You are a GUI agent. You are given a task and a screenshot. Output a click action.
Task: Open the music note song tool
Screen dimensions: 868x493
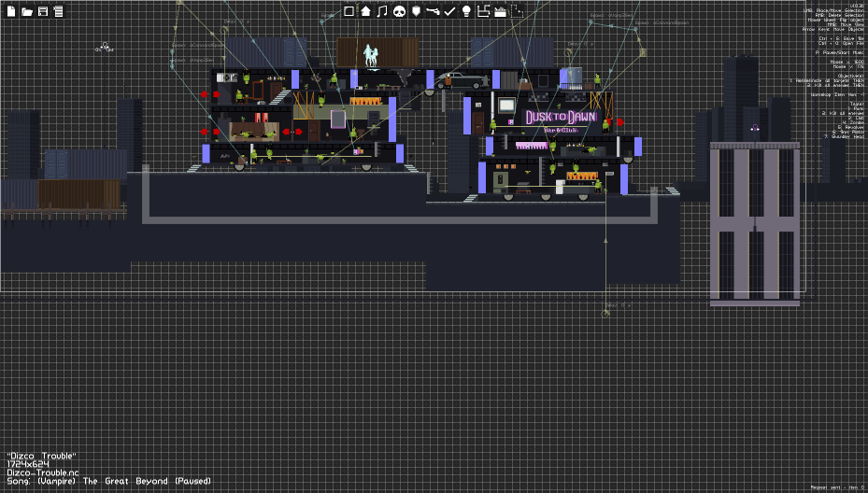click(x=382, y=11)
